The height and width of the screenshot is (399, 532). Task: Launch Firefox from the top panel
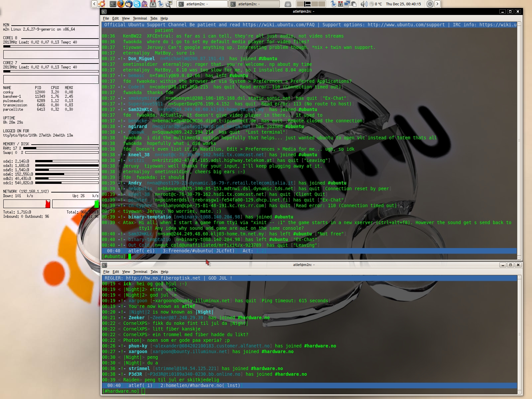coord(121,4)
